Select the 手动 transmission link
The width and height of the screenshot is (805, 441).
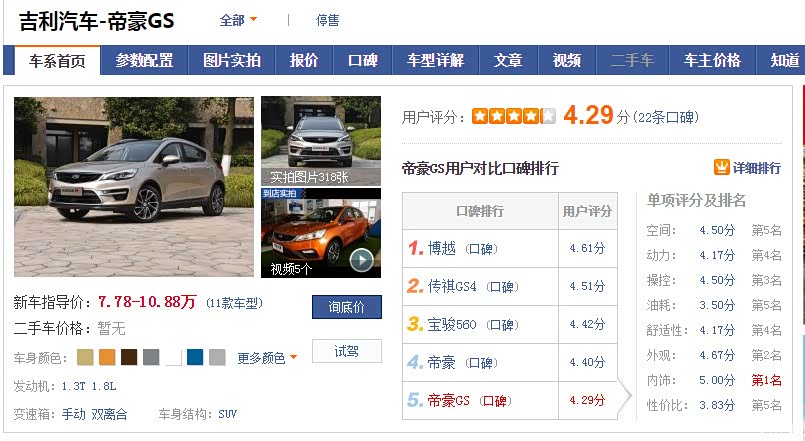[x=73, y=414]
